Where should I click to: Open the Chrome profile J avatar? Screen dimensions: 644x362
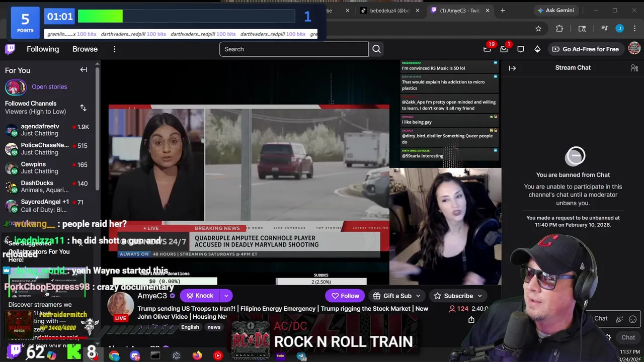pyautogui.click(x=619, y=29)
